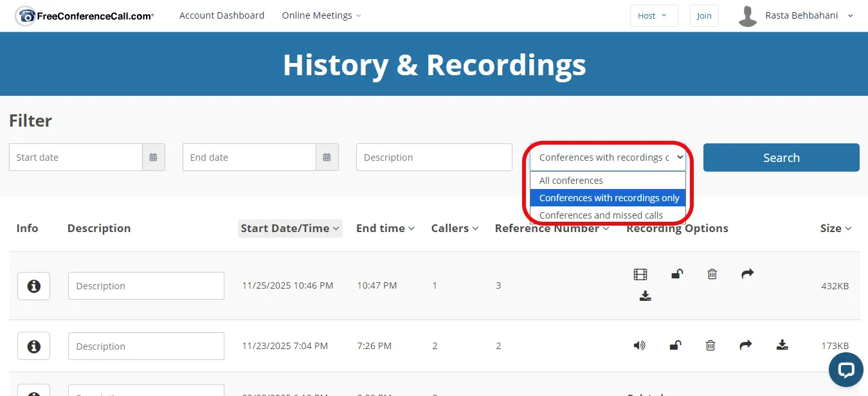868x396 pixels.
Task: Toggle lock on the 11/25/2025 recording
Action: (676, 274)
